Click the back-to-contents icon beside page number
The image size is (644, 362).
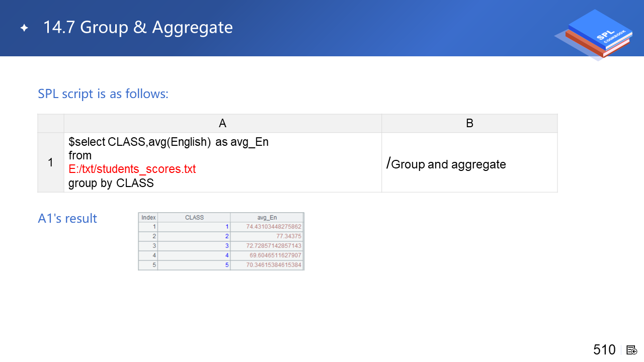click(x=631, y=350)
